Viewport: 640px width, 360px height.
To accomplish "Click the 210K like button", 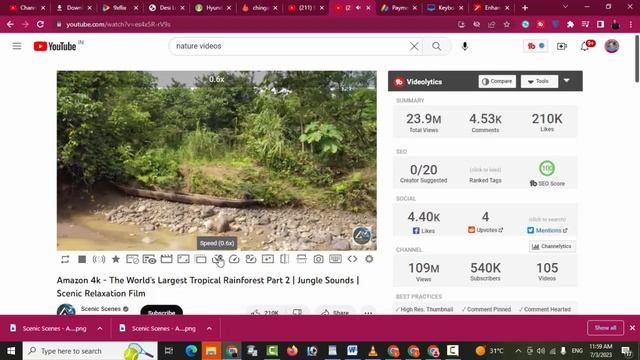I will click(x=265, y=312).
